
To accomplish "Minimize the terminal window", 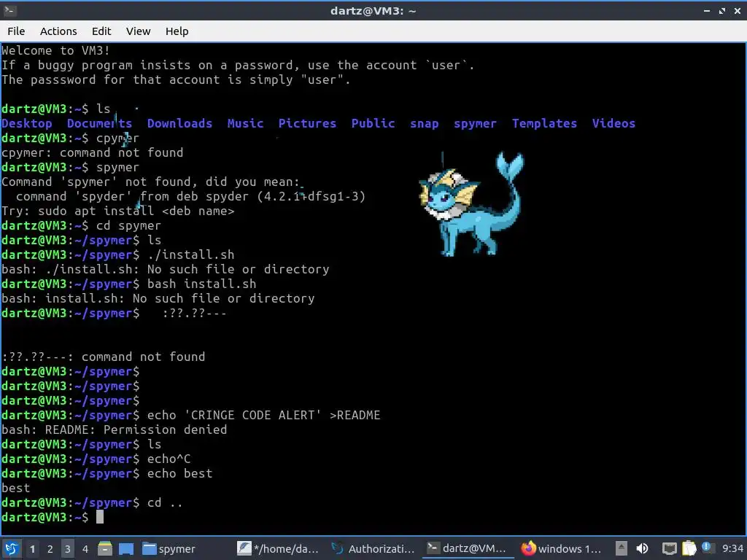I will click(x=707, y=10).
